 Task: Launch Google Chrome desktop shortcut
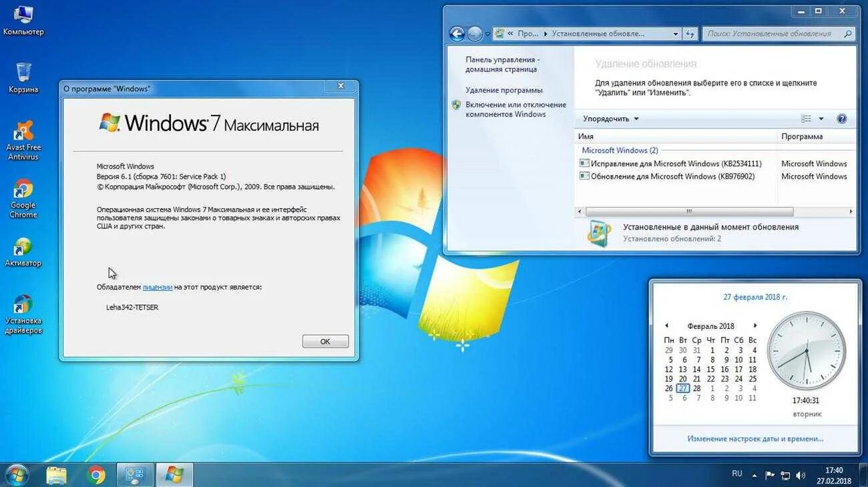(x=23, y=198)
